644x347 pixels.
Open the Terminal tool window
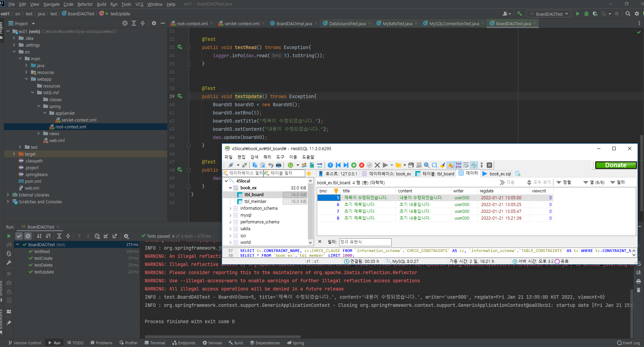[155, 343]
